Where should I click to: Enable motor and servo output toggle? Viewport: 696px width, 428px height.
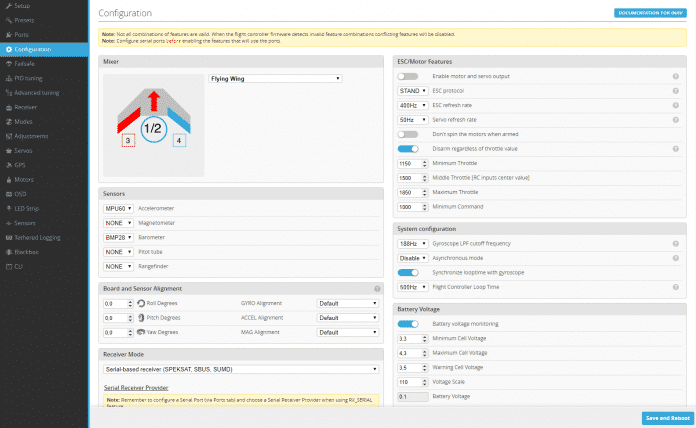[x=407, y=76]
